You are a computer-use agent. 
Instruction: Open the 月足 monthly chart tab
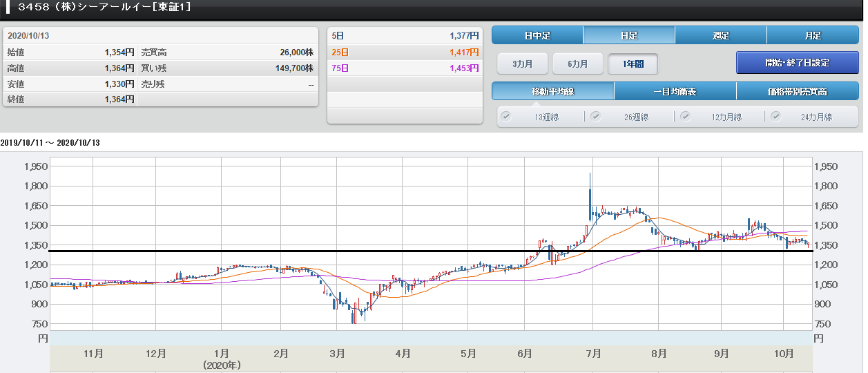[x=813, y=35]
